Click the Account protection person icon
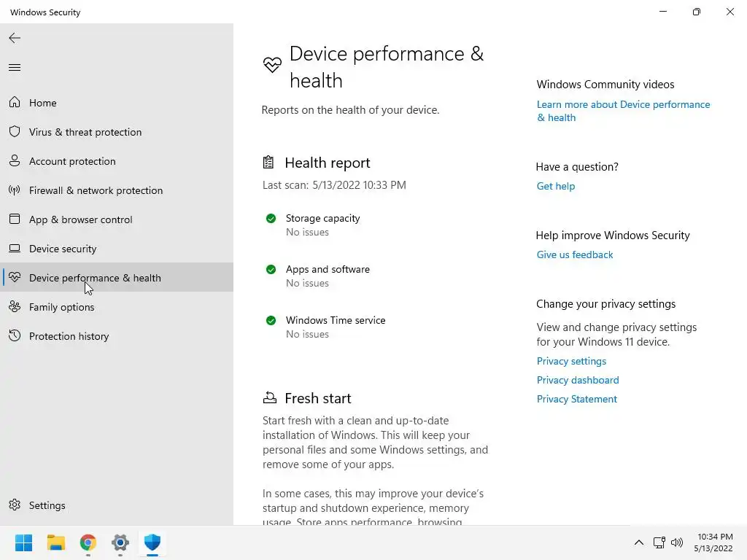747x560 pixels. tap(15, 160)
